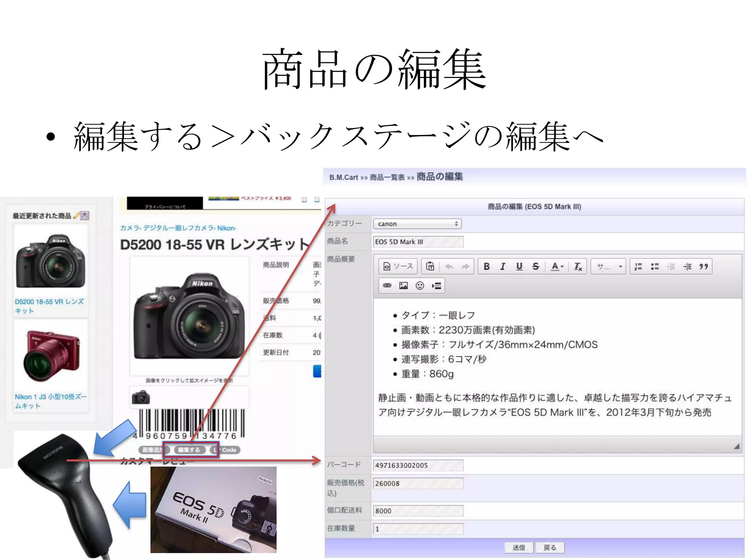747x560 pixels.
Task: Click the upload icon beside 最近更新された商品
Action: tap(85, 215)
